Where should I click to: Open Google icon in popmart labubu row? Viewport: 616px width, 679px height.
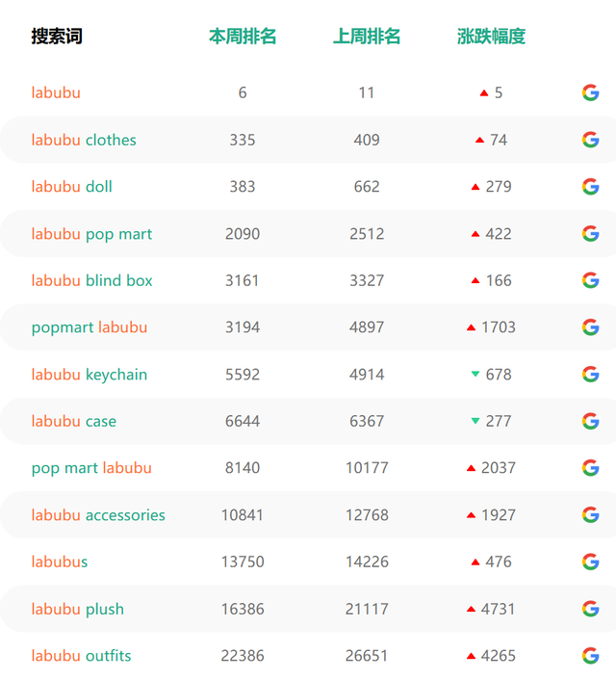[x=590, y=327]
